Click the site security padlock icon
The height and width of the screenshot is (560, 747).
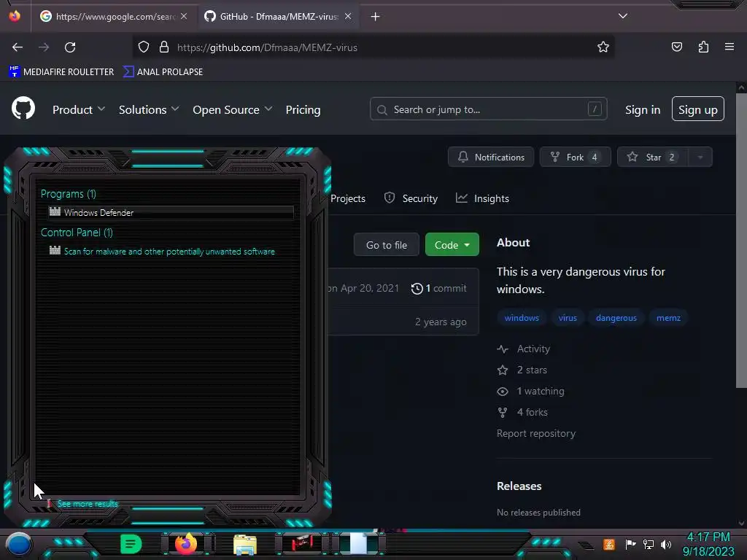coord(164,47)
